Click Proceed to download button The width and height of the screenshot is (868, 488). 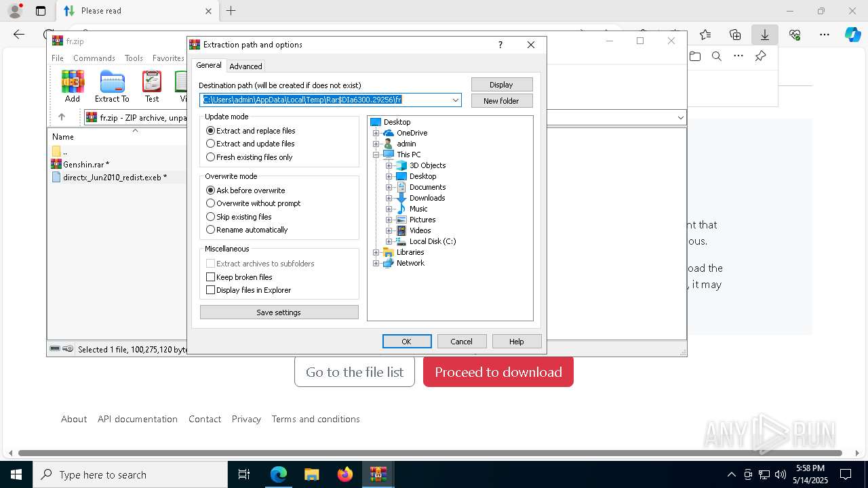coord(498,372)
